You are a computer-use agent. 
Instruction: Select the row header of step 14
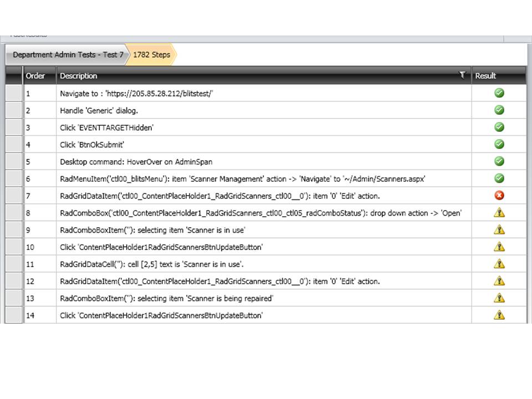pyautogui.click(x=14, y=315)
